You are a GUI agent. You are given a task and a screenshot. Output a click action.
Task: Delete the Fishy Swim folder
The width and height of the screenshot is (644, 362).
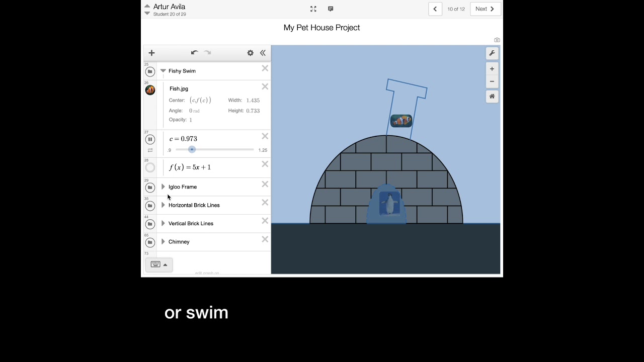[265, 68]
